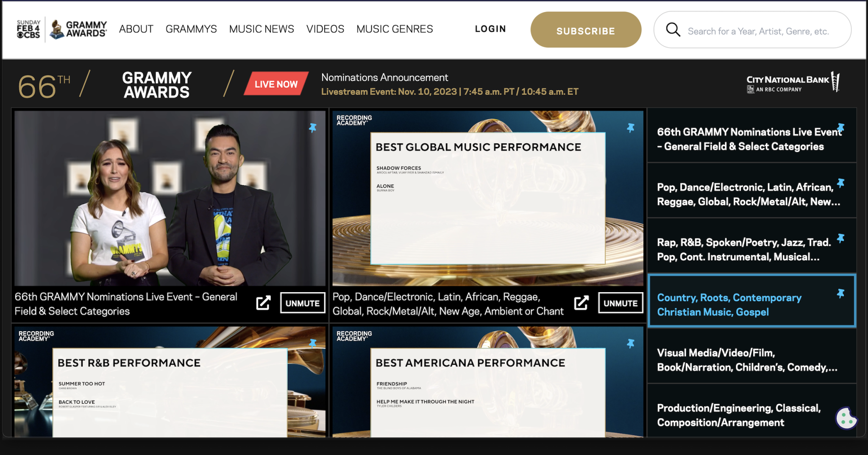
Task: Pin Country, Roots, Contemporary Christian sidebar item
Action: (841, 293)
